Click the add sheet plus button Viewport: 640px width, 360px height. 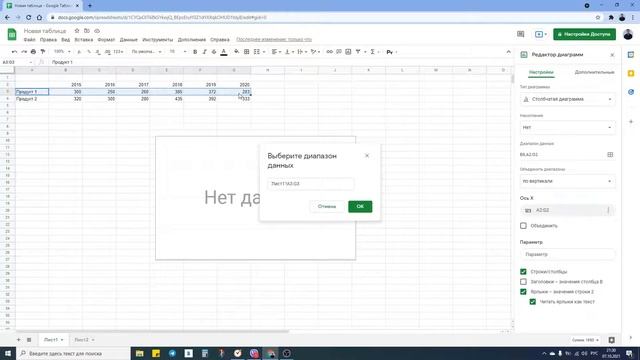click(x=18, y=340)
